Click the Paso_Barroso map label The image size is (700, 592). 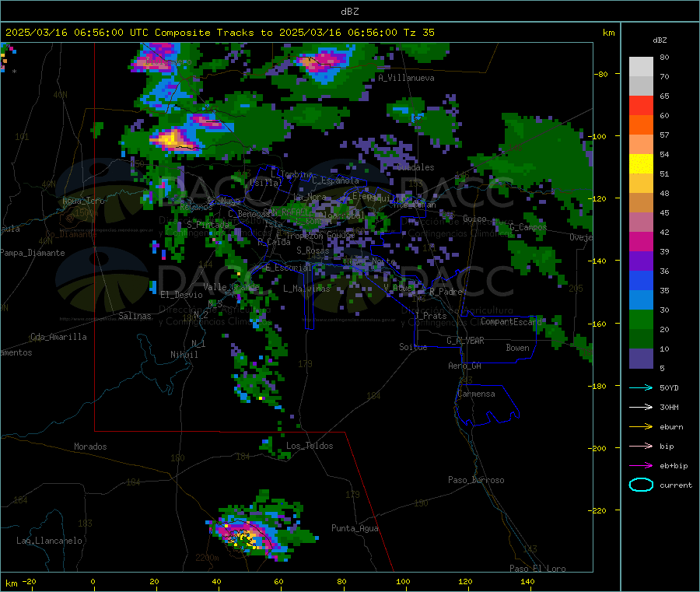coord(476,480)
